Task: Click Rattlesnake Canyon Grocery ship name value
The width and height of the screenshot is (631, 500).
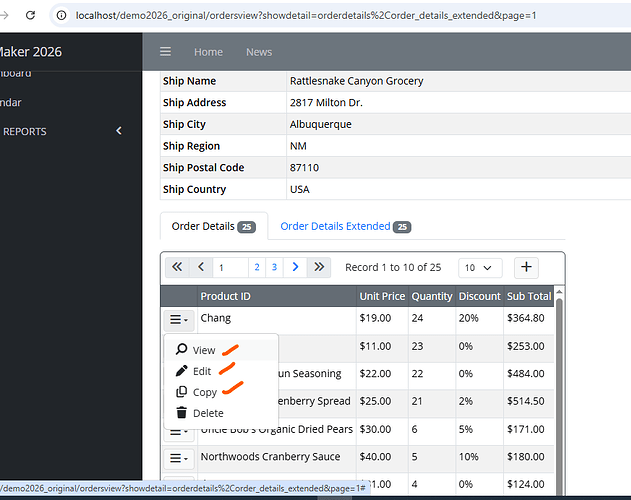Action: pyautogui.click(x=357, y=81)
